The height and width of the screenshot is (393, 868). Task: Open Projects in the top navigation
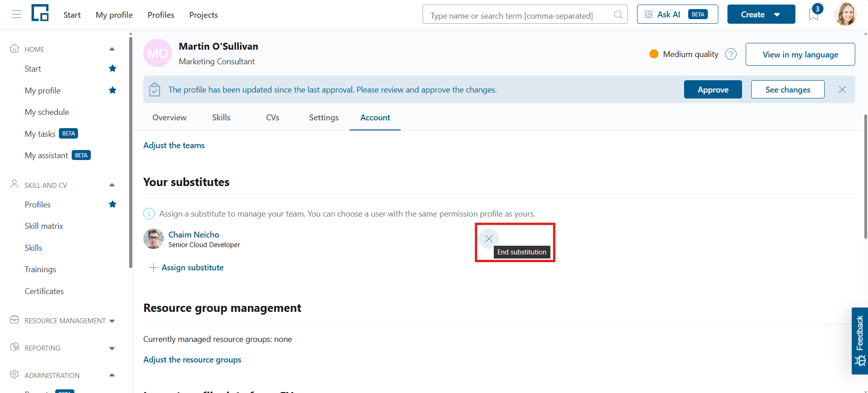click(x=204, y=15)
